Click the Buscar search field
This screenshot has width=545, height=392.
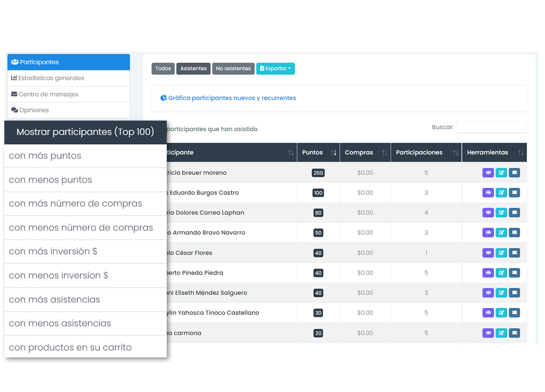491,127
